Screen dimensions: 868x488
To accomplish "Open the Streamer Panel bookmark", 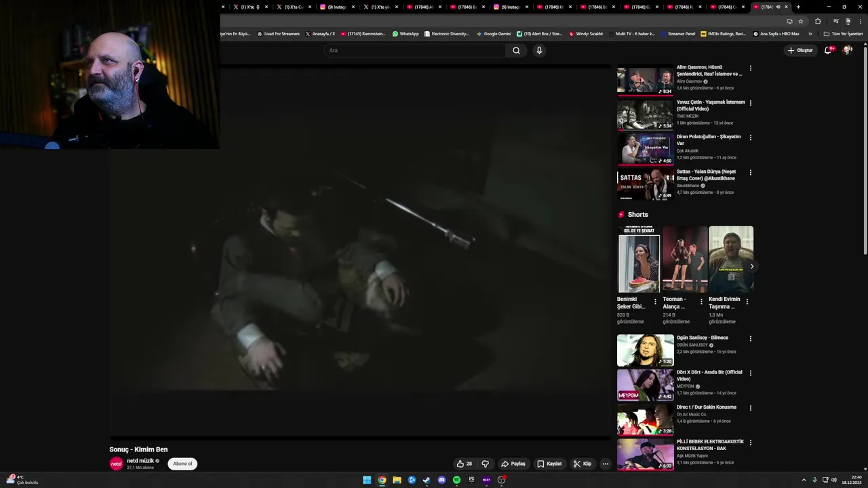I will tap(678, 34).
